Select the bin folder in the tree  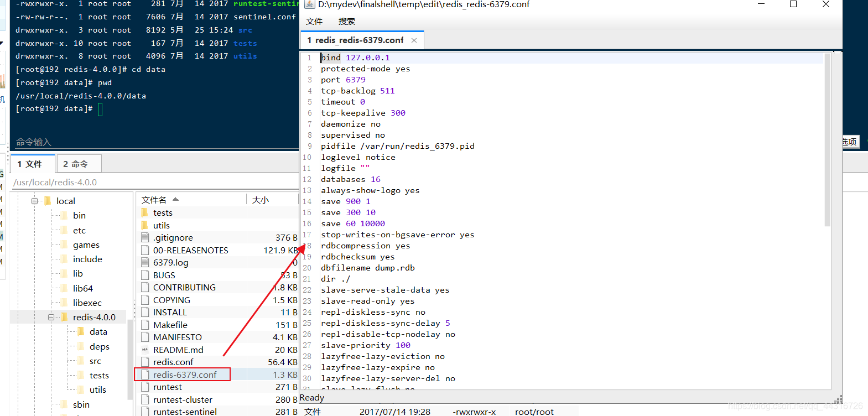(79, 215)
